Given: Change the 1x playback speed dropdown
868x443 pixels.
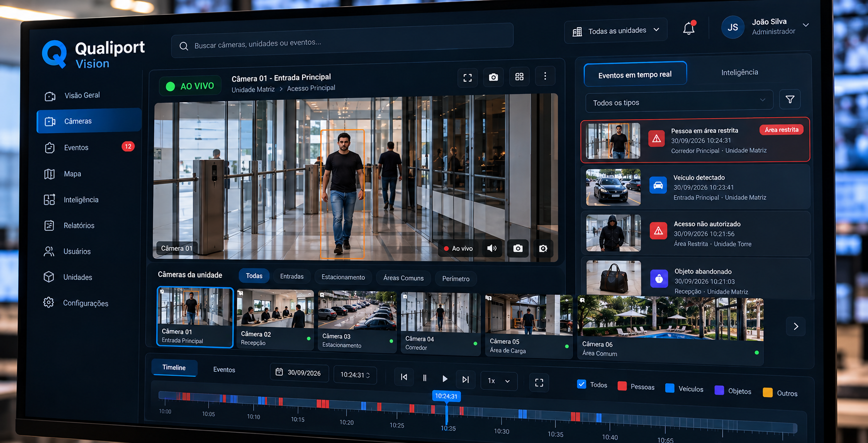Looking at the screenshot, I should (499, 381).
